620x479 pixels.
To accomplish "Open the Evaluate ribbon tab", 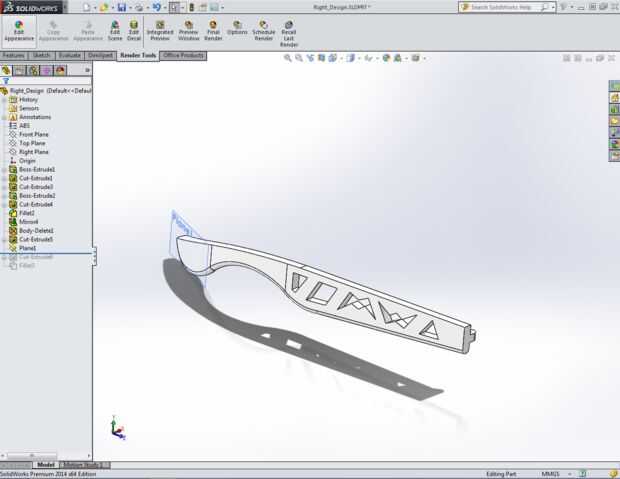I will [70, 55].
